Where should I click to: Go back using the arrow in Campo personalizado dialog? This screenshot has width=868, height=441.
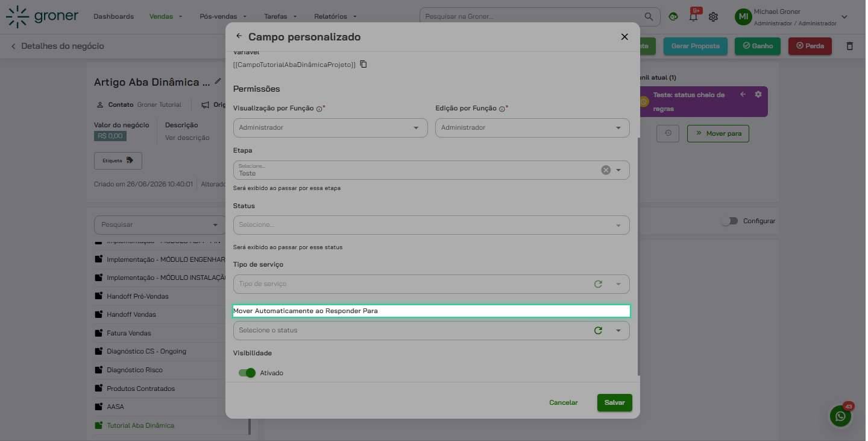click(239, 36)
